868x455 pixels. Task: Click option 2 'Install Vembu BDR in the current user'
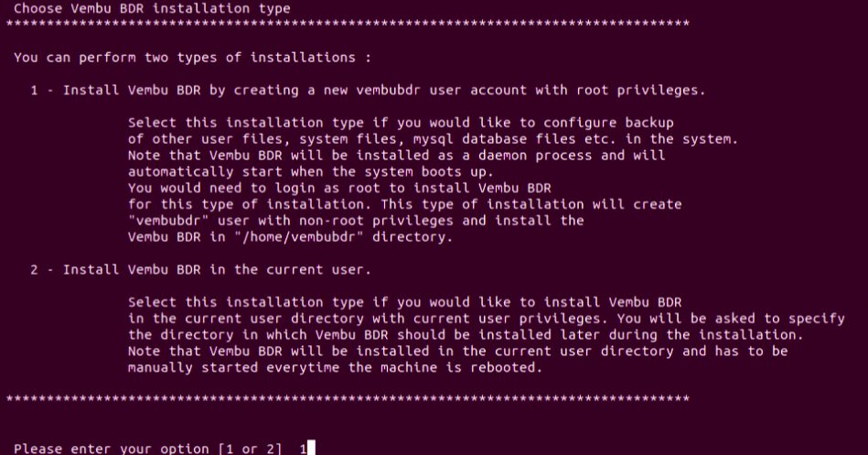(200, 270)
